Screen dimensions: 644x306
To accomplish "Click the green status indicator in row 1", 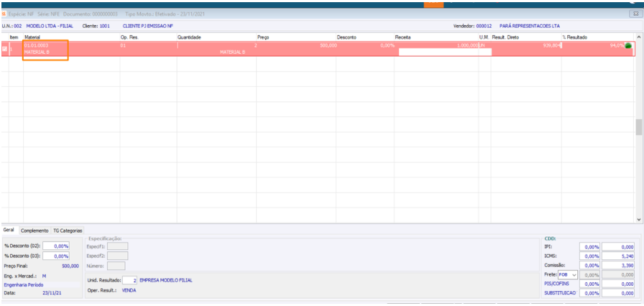I will [x=628, y=45].
